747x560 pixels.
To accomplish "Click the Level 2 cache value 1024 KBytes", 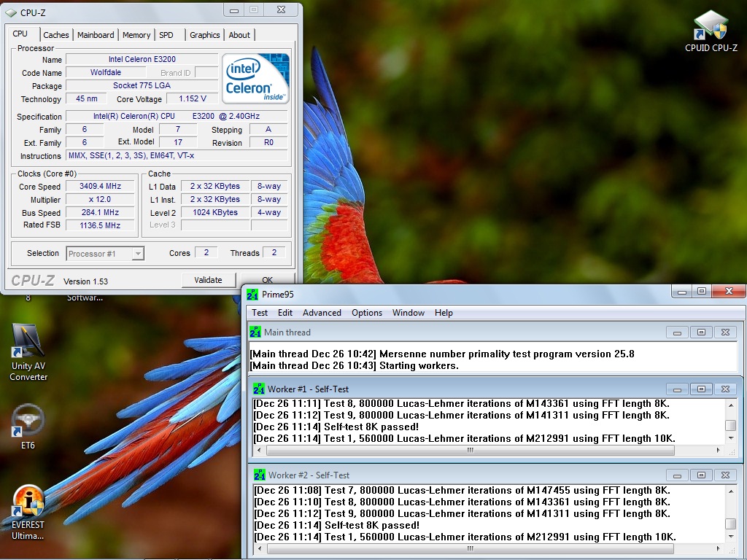I will click(215, 212).
